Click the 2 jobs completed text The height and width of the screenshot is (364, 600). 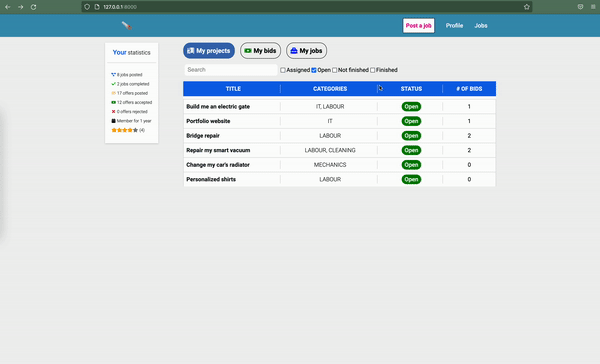pos(133,84)
